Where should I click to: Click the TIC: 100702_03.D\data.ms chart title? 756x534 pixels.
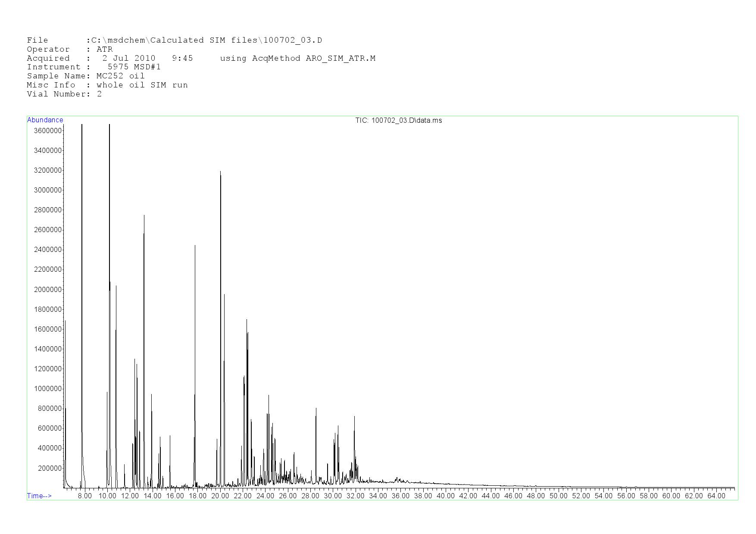(x=398, y=121)
